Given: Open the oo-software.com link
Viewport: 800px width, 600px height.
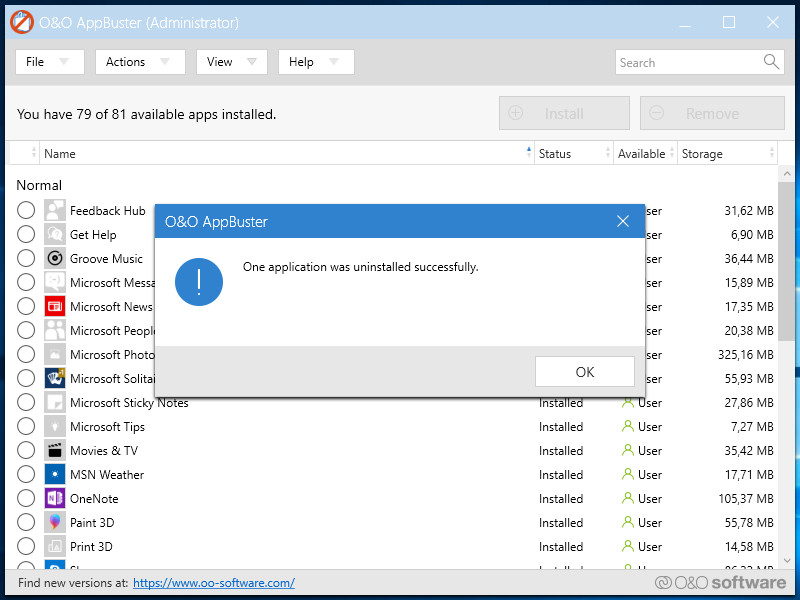Looking at the screenshot, I should pos(214,583).
